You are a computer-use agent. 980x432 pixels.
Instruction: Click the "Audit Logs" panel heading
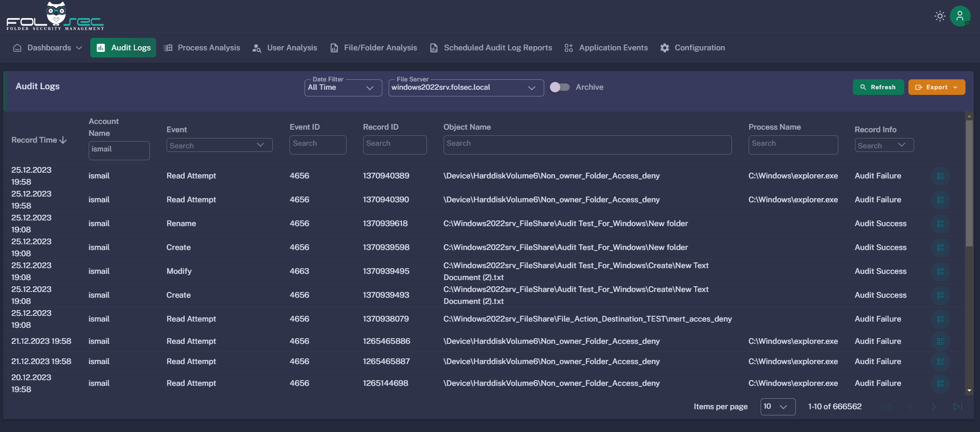[x=37, y=86]
